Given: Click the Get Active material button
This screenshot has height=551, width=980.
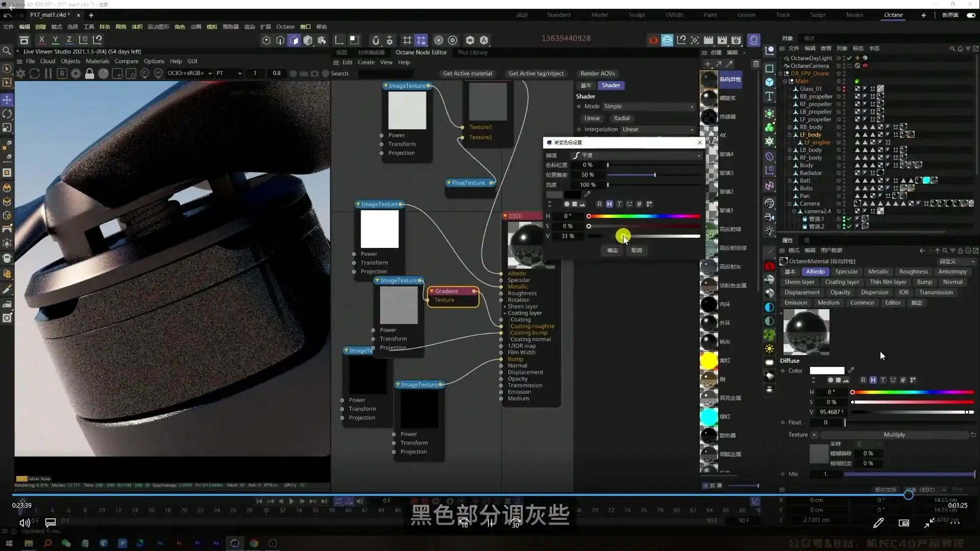Looking at the screenshot, I should click(467, 73).
